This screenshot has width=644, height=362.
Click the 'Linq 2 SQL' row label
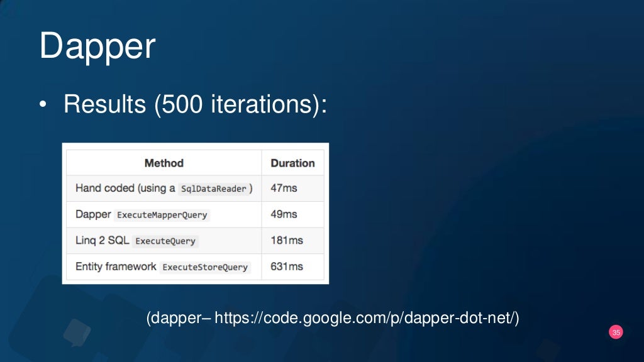click(103, 240)
